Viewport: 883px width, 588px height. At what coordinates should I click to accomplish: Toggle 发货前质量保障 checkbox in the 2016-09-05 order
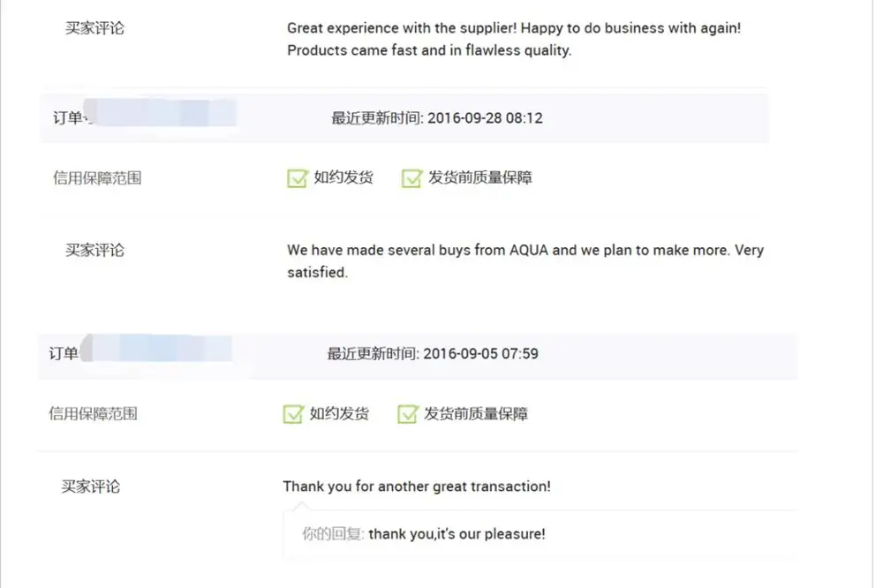tap(407, 414)
